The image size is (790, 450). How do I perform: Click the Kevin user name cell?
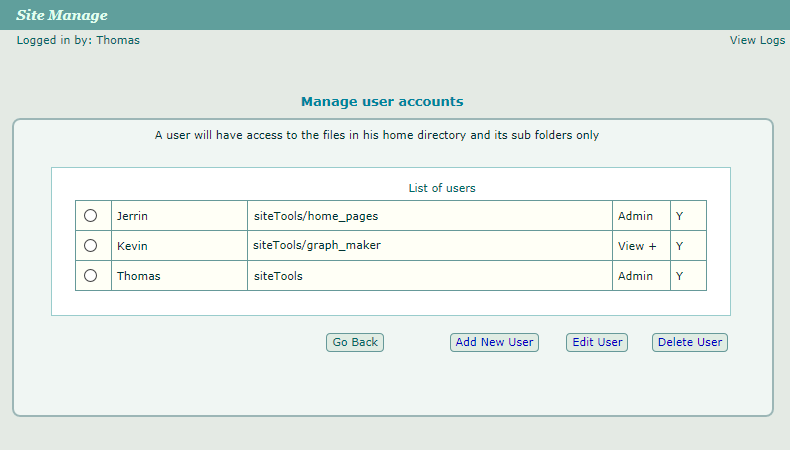[x=179, y=246]
